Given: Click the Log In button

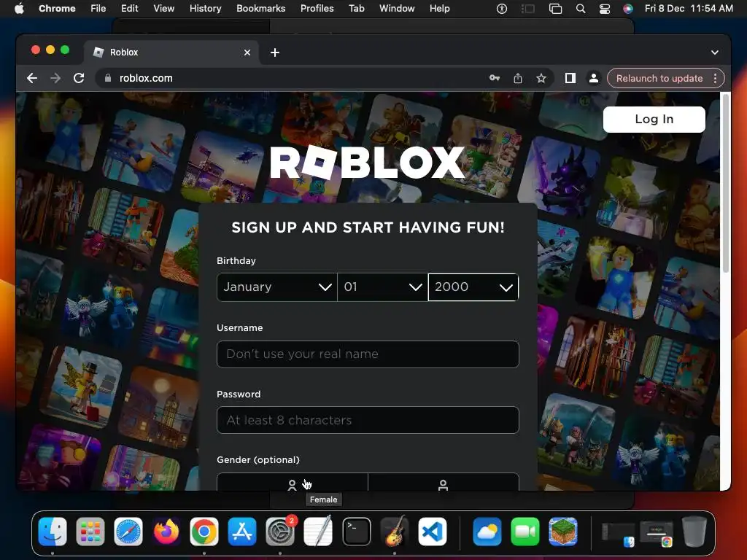Looking at the screenshot, I should click(654, 120).
